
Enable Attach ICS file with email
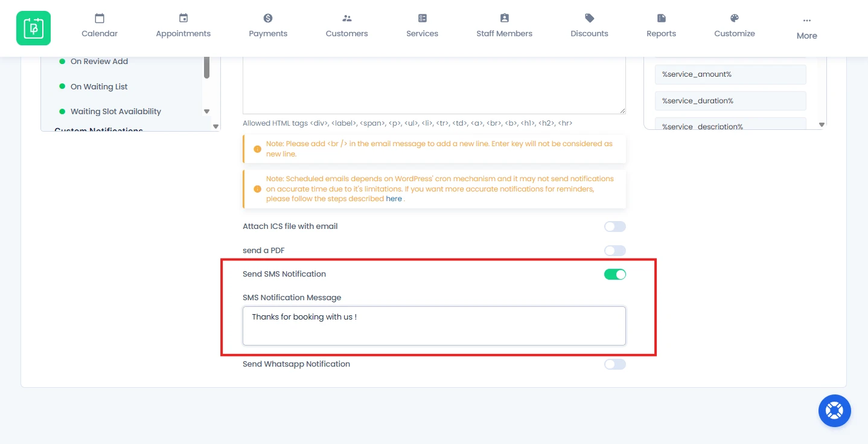tap(615, 227)
